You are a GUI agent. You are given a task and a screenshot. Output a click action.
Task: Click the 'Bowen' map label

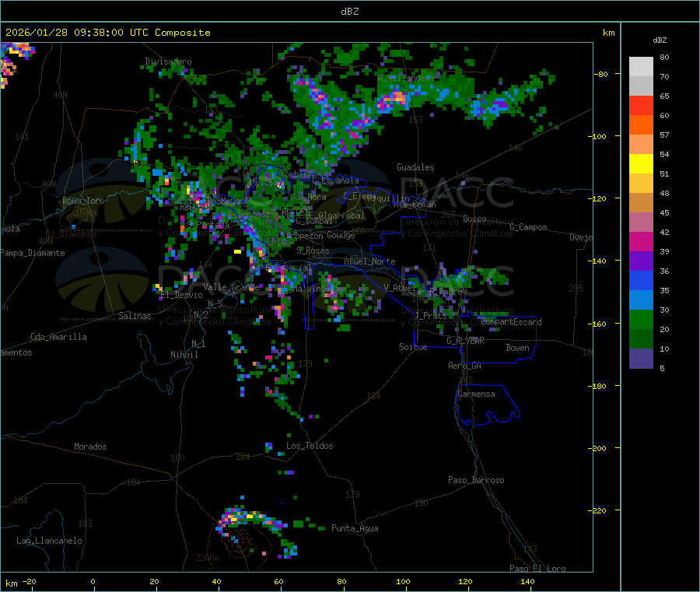click(x=517, y=348)
